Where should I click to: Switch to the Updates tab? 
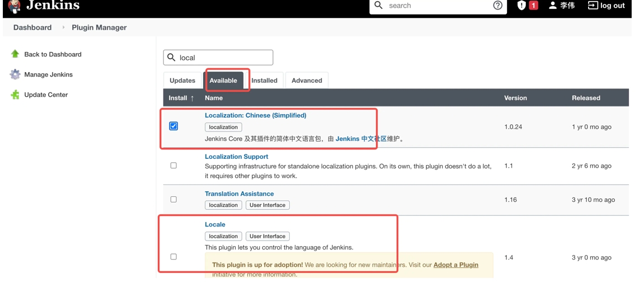click(x=182, y=81)
